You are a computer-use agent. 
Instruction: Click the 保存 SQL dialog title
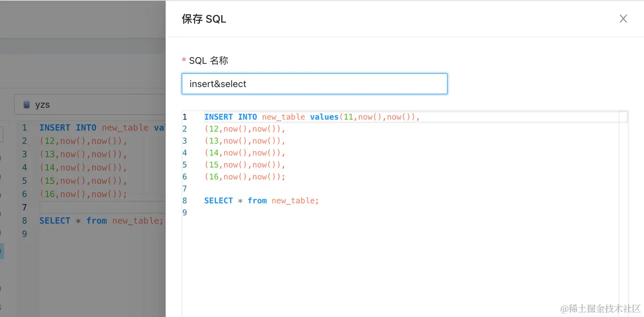[x=203, y=19]
